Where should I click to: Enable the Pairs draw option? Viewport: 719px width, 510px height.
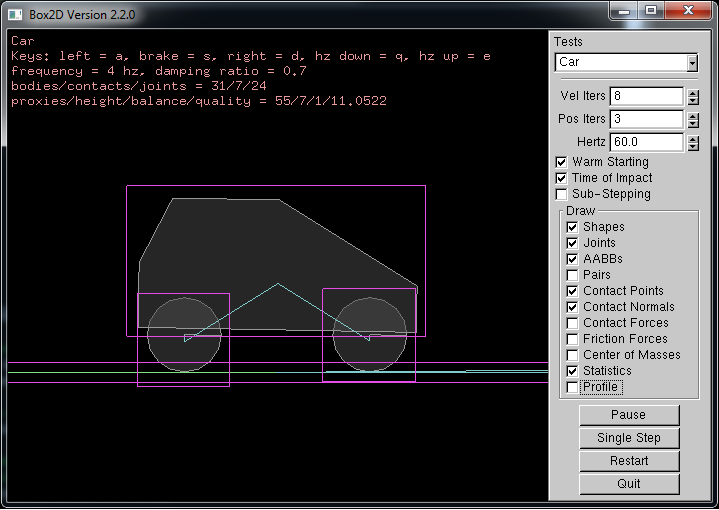[573, 275]
